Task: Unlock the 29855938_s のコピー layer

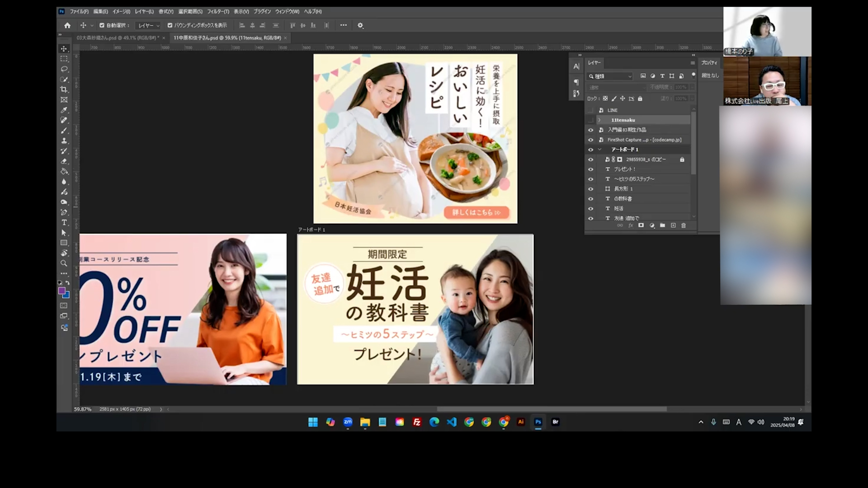Action: [682, 159]
